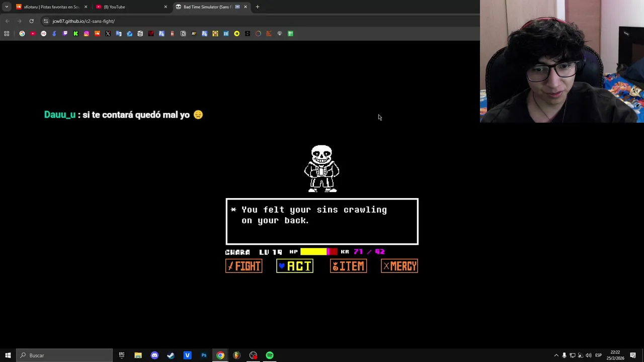644x362 pixels.
Task: Open the Twitch bookmark
Action: point(65,34)
